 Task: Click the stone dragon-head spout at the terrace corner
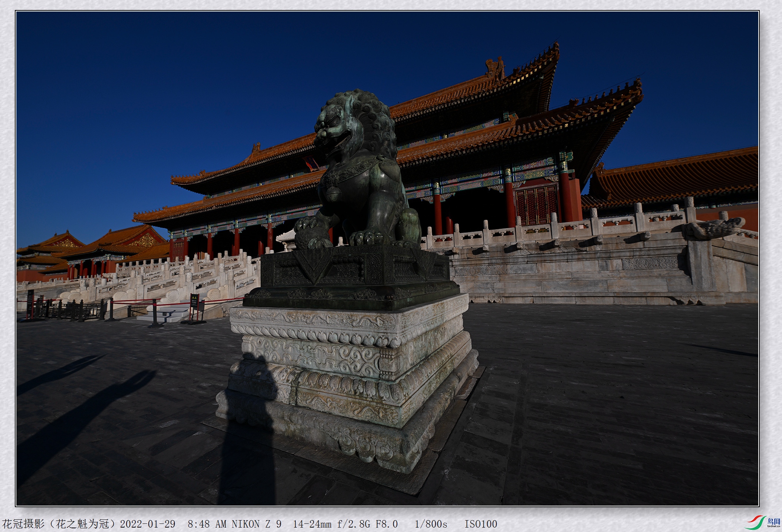click(712, 229)
